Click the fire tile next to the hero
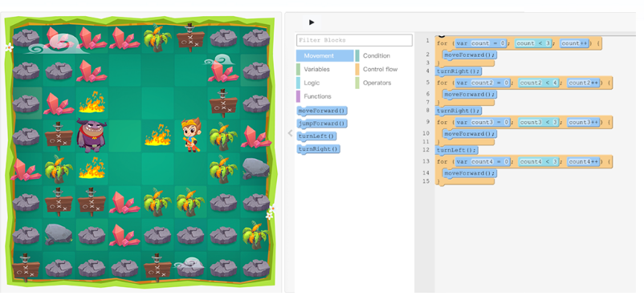644x308 pixels. click(x=157, y=136)
